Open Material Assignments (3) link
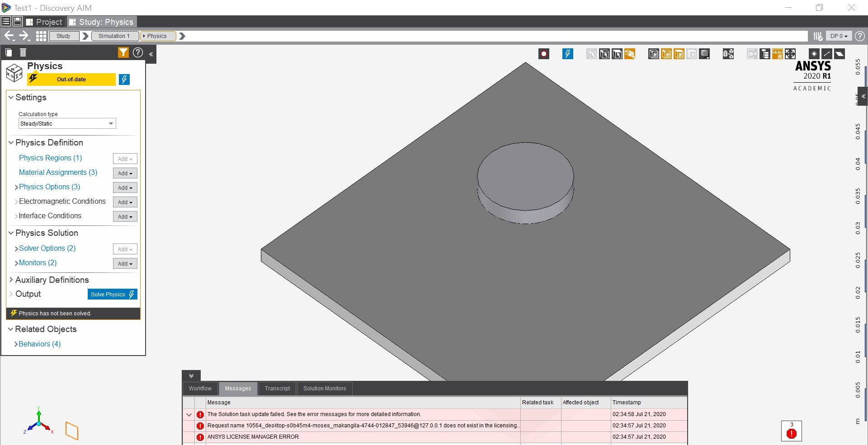Viewport: 868px width, 445px height. 58,173
